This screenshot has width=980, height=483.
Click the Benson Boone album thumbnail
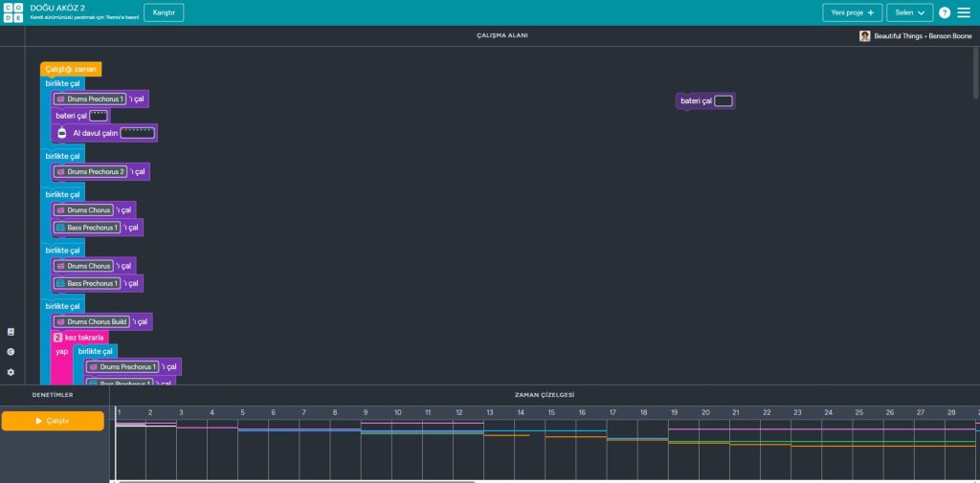(865, 35)
